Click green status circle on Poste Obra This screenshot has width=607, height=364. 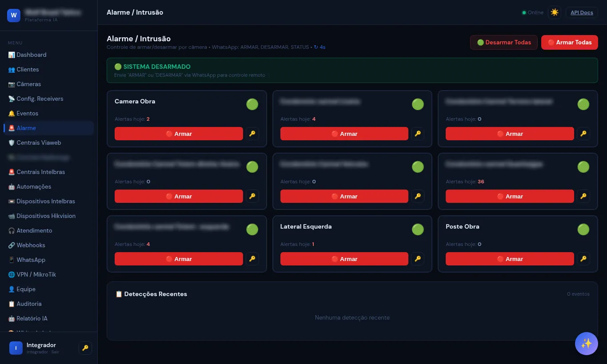583,229
